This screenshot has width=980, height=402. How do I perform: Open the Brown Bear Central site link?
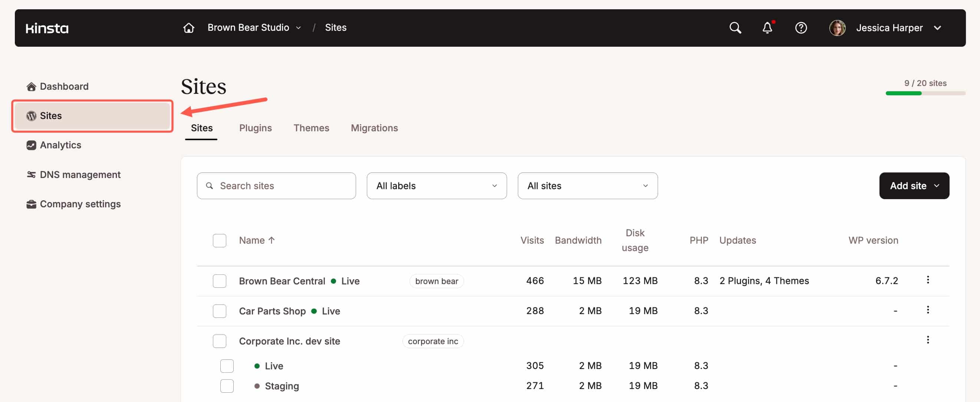click(282, 281)
